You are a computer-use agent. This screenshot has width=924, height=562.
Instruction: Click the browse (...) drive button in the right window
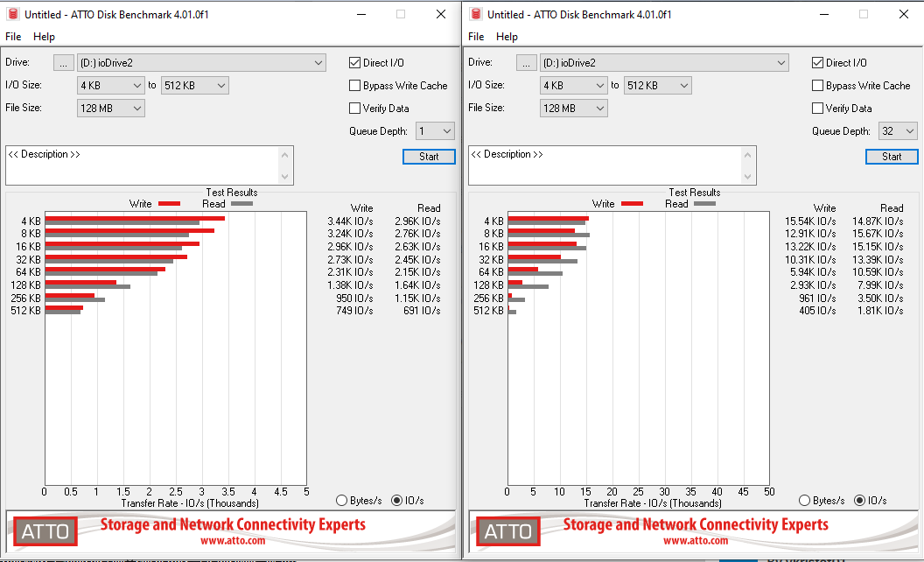tap(526, 62)
